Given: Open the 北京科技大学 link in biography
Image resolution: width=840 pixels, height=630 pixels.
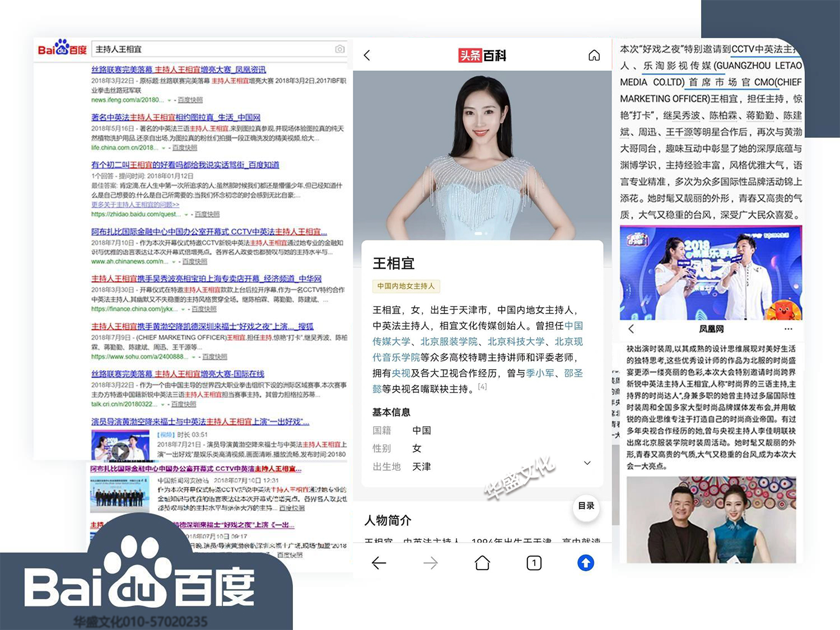Looking at the screenshot, I should (x=516, y=341).
